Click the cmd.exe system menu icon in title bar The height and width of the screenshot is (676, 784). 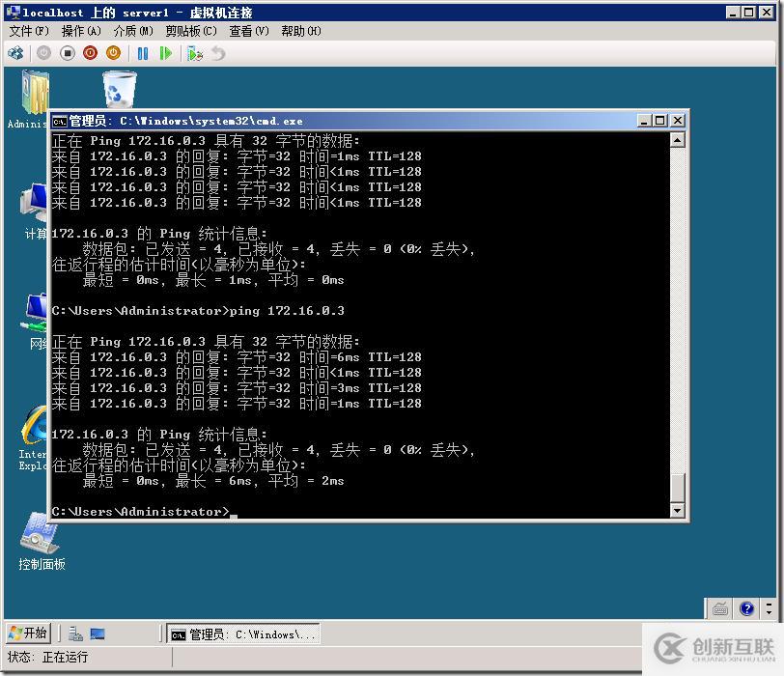[x=60, y=121]
